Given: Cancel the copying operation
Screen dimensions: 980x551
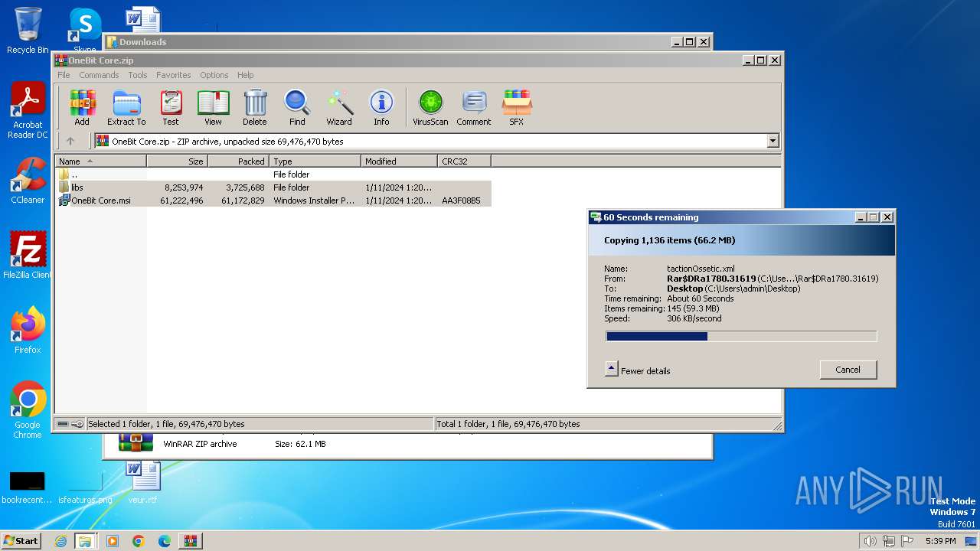Looking at the screenshot, I should (848, 370).
